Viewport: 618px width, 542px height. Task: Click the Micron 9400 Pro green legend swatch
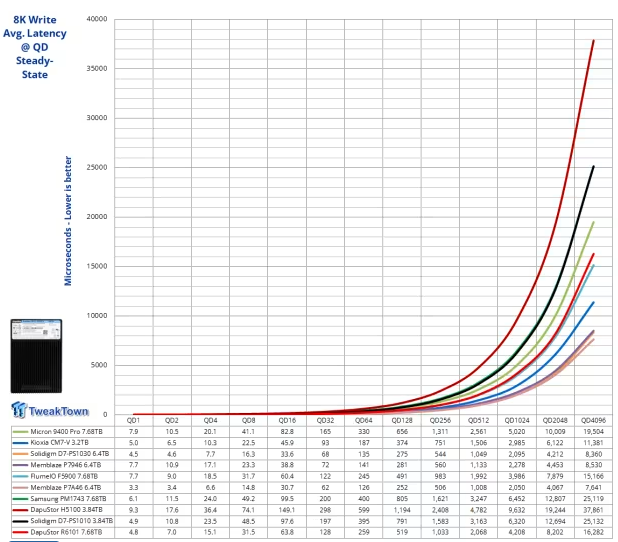[20, 432]
